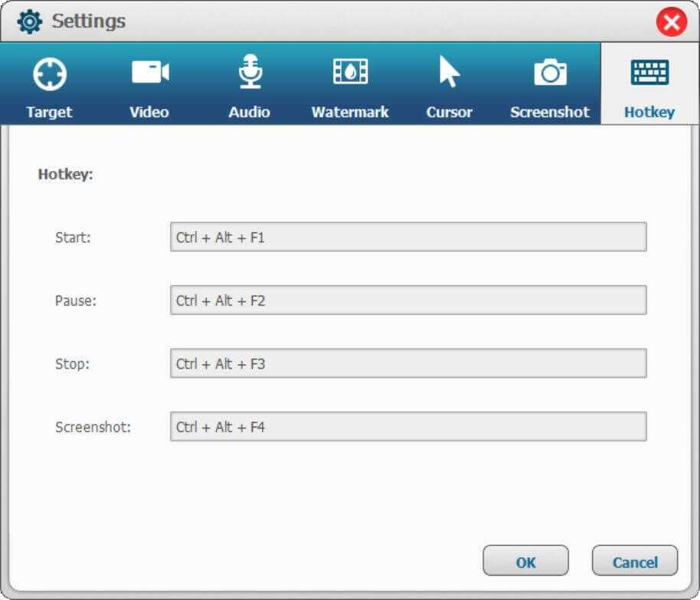Click the Pause hotkey input box
This screenshot has height=600, width=700.
coord(407,300)
